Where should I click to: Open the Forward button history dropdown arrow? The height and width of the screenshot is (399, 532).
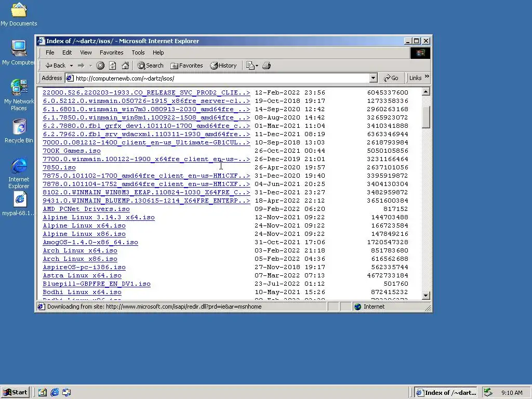(x=90, y=65)
